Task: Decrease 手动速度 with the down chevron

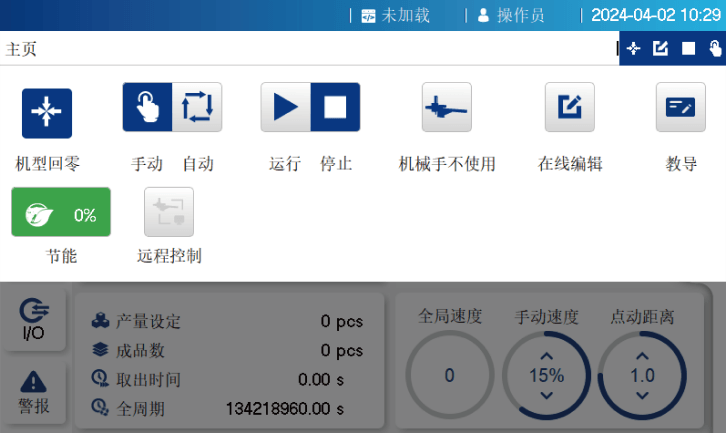Action: click(x=546, y=396)
